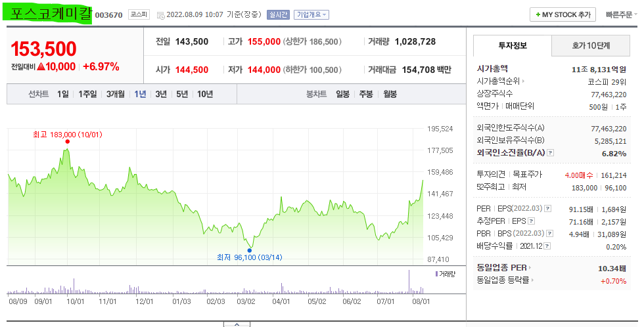Select the 5년 line chart period
The width and height of the screenshot is (644, 327).
pos(182,95)
